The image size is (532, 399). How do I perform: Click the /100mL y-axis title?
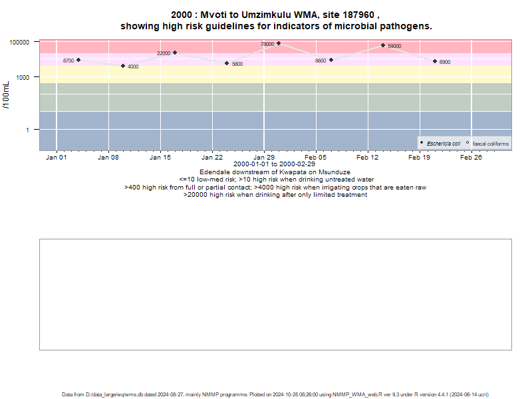[6, 95]
